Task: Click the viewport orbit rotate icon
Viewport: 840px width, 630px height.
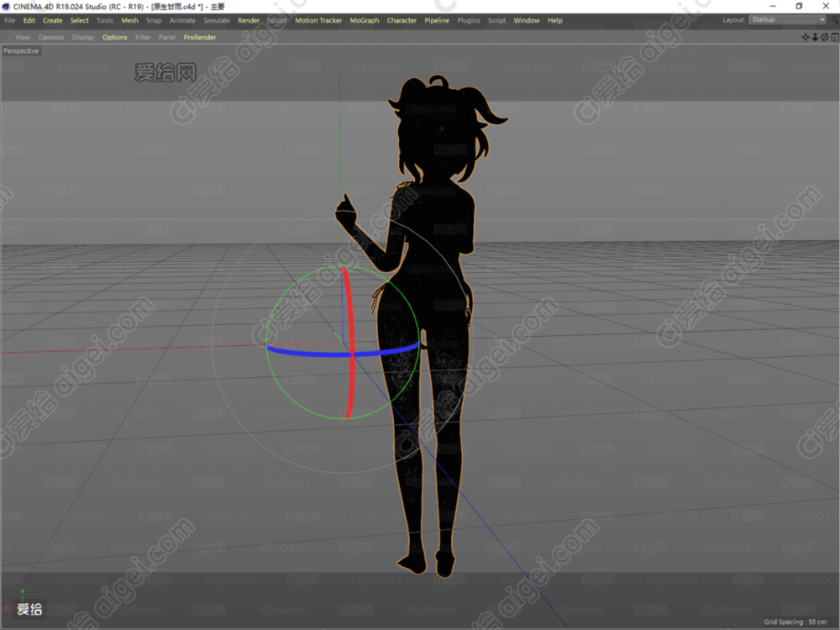Action: click(x=825, y=37)
